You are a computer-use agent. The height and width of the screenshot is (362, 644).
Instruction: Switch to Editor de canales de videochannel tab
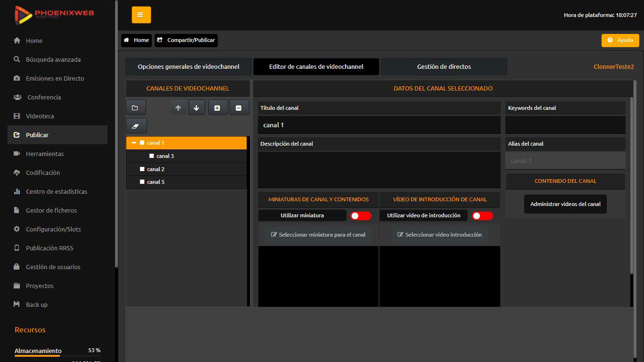click(316, 66)
